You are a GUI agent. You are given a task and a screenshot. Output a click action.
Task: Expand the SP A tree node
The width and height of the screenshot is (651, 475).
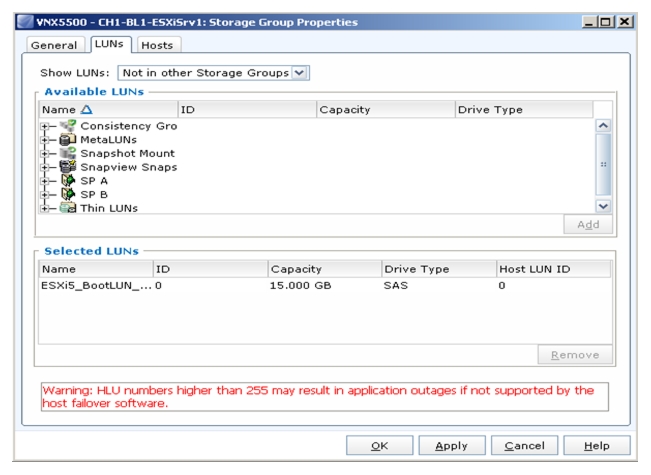[x=44, y=181]
